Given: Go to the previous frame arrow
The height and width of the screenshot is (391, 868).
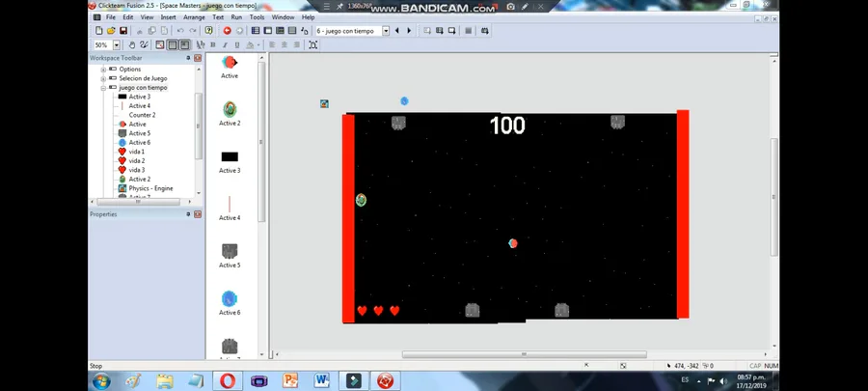Looking at the screenshot, I should coord(397,31).
